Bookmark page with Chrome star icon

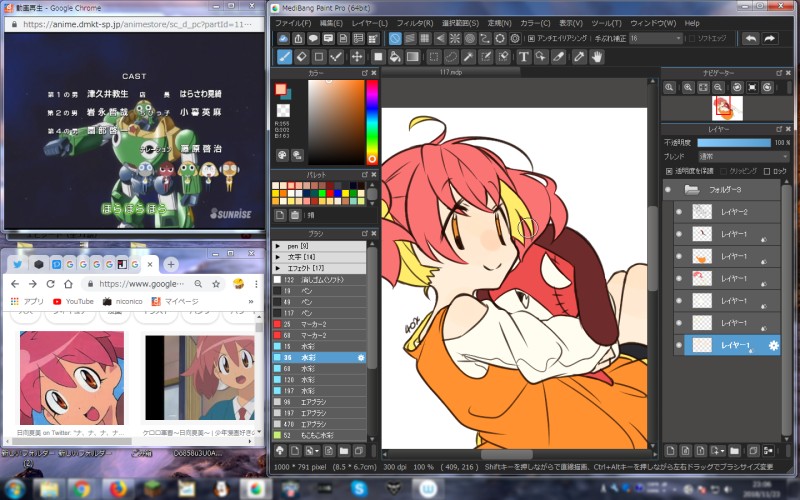[216, 284]
